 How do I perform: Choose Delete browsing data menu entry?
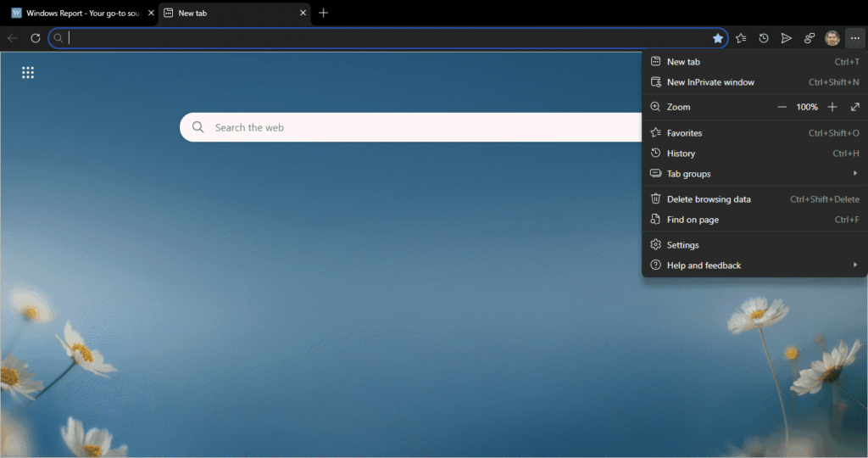[x=709, y=199]
